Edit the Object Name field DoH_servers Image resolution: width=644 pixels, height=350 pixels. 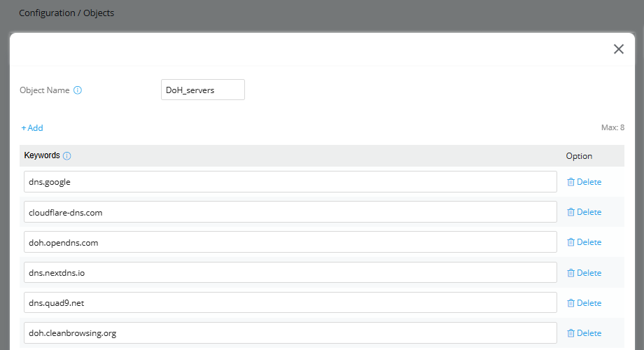click(203, 90)
